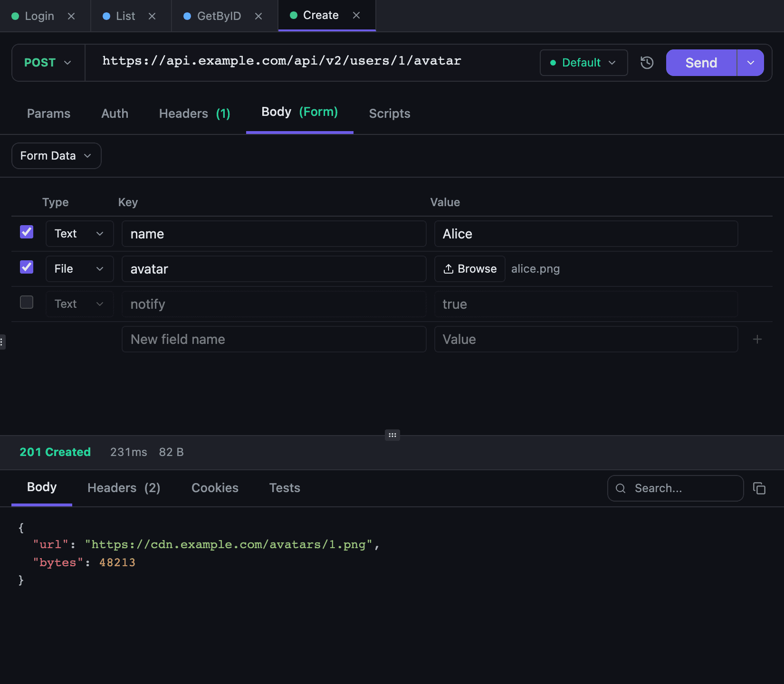Click the "url" JSON key
Image resolution: width=784 pixels, height=684 pixels.
pos(51,544)
